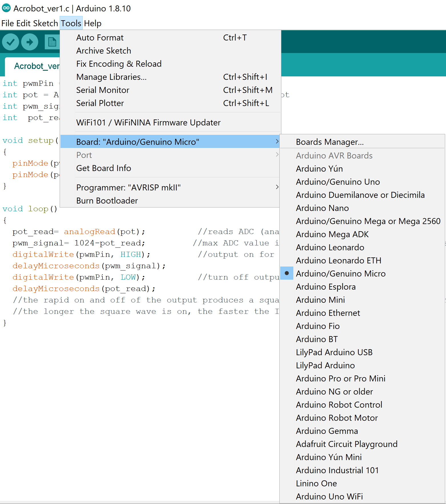Viewport: 446px width, 504px height.
Task: Select Arduino Yún Mini board
Action: pyautogui.click(x=362, y=457)
